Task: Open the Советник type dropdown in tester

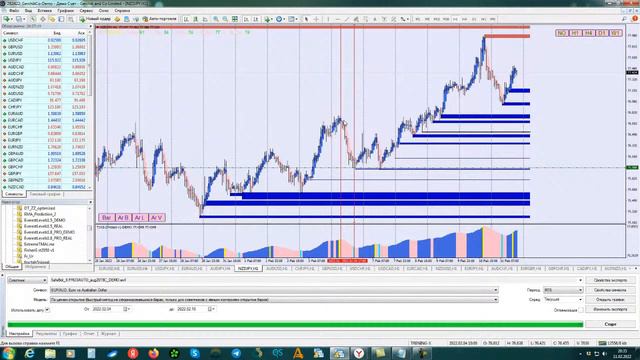Action: 27,280
